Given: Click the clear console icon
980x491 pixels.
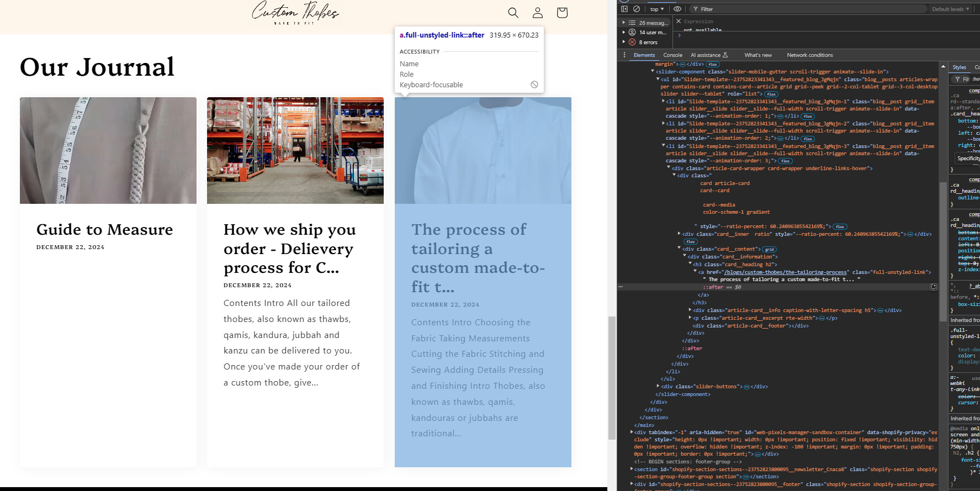Looking at the screenshot, I should tap(637, 9).
